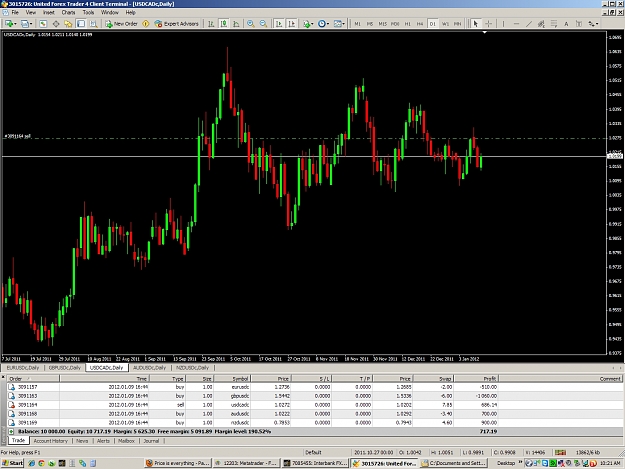
Task: Toggle the Terminal window toolbar icon
Action: click(81, 24)
